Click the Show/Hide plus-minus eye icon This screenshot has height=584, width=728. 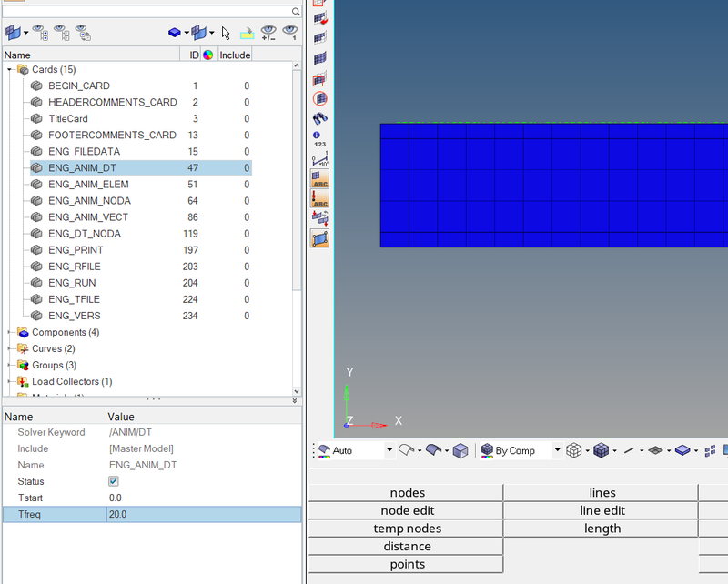[x=269, y=34]
